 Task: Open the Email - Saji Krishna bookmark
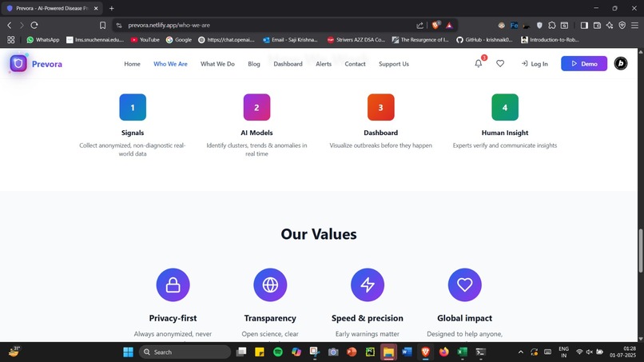click(290, 40)
